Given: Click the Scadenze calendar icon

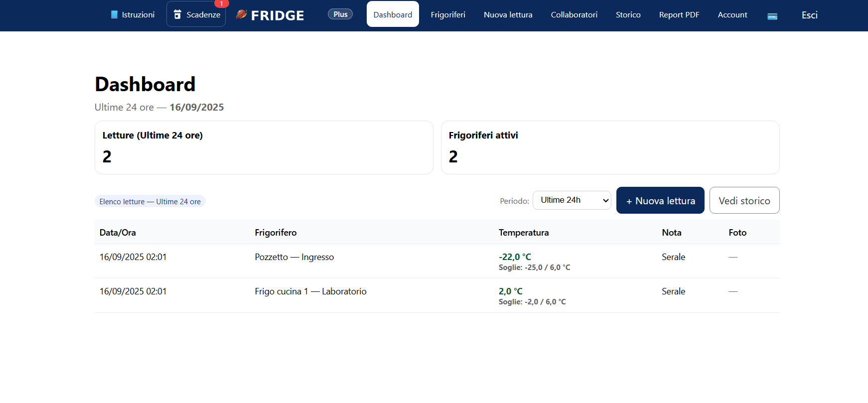Looking at the screenshot, I should (177, 14).
